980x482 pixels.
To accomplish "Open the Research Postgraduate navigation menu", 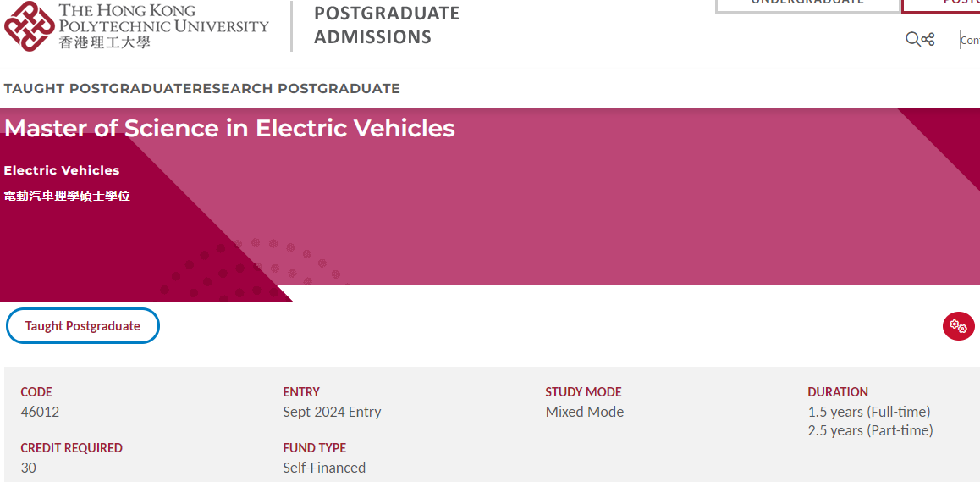I will pos(296,89).
